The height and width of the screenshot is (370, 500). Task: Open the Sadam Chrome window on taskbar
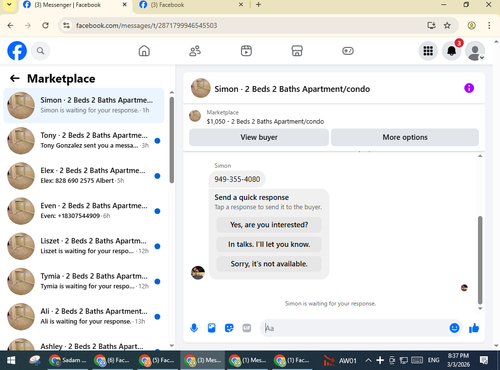[x=68, y=360]
